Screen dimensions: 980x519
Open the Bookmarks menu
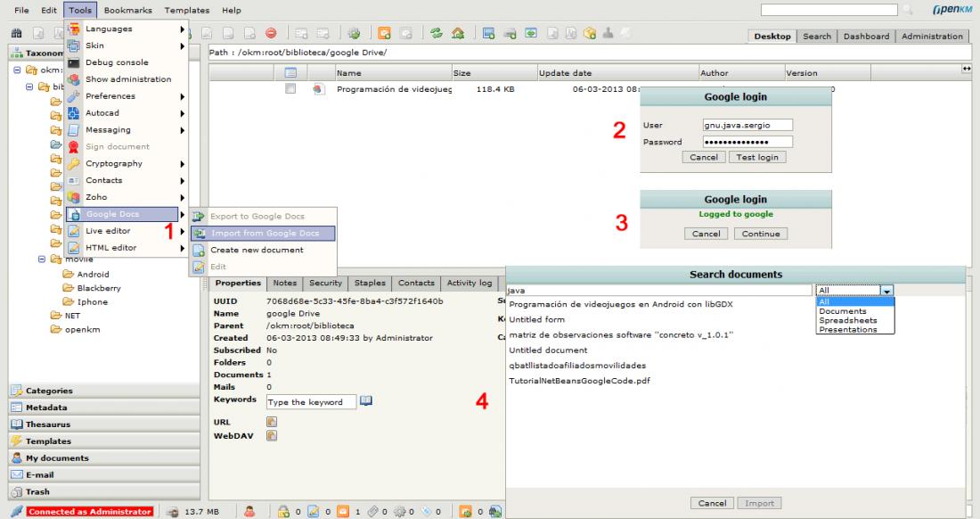click(x=128, y=10)
